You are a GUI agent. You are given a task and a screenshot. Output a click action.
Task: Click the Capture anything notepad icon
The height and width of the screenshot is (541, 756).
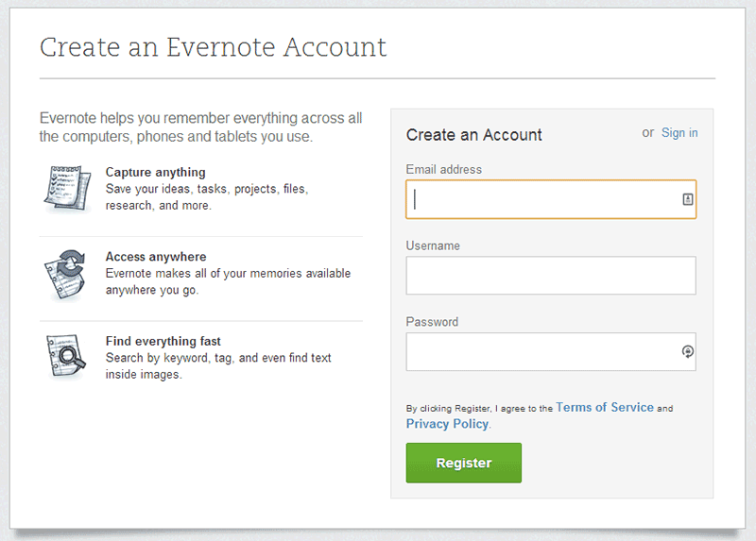click(x=67, y=189)
